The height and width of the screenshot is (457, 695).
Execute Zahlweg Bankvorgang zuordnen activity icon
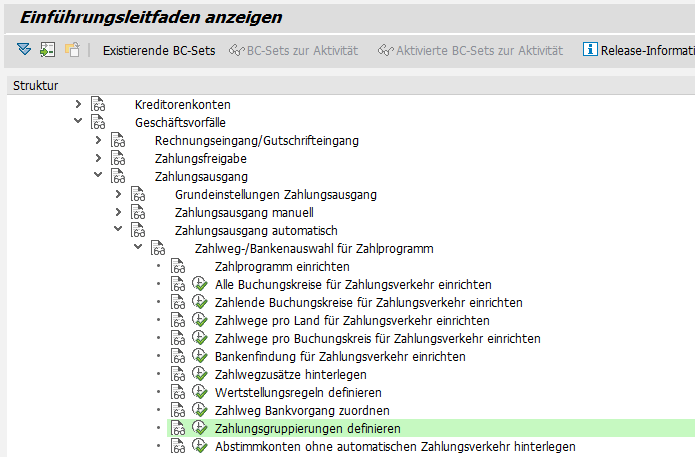(200, 411)
